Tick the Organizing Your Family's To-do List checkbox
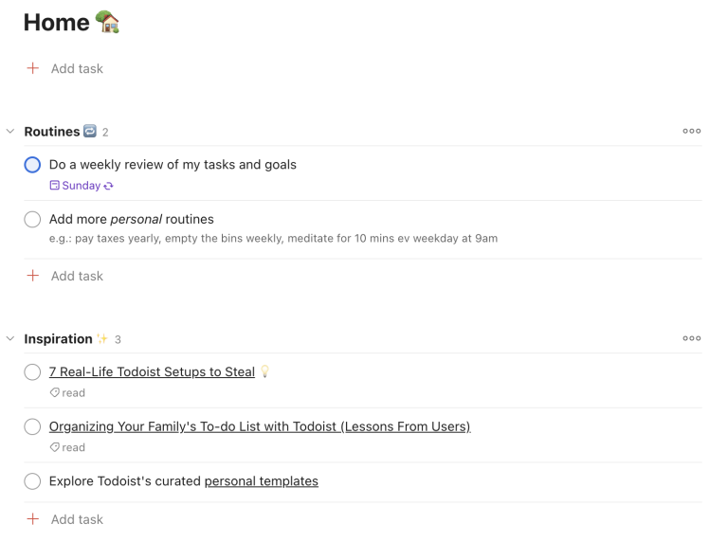 (x=32, y=427)
